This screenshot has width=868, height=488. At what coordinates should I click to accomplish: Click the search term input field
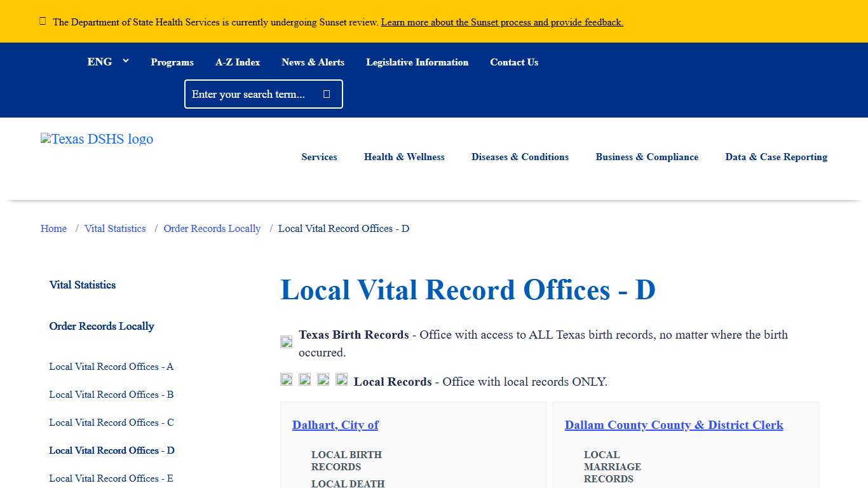pos(254,93)
